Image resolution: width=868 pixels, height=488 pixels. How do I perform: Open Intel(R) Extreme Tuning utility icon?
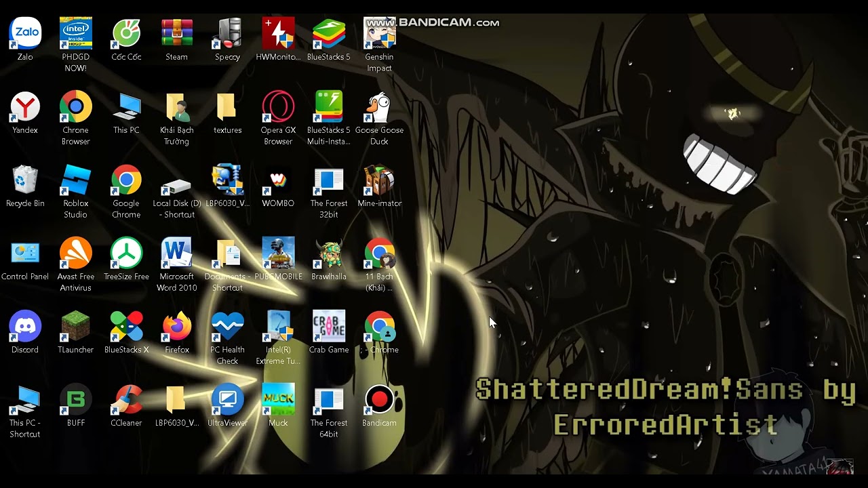tap(278, 326)
